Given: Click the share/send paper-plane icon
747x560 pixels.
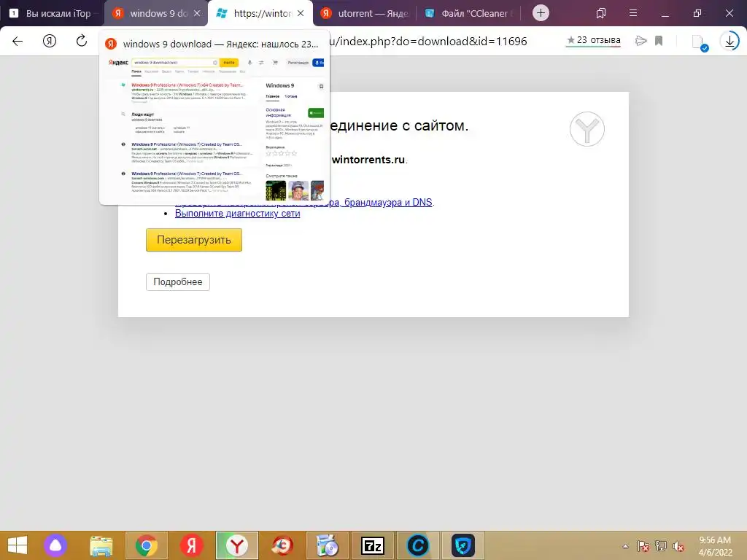Looking at the screenshot, I should click(641, 41).
